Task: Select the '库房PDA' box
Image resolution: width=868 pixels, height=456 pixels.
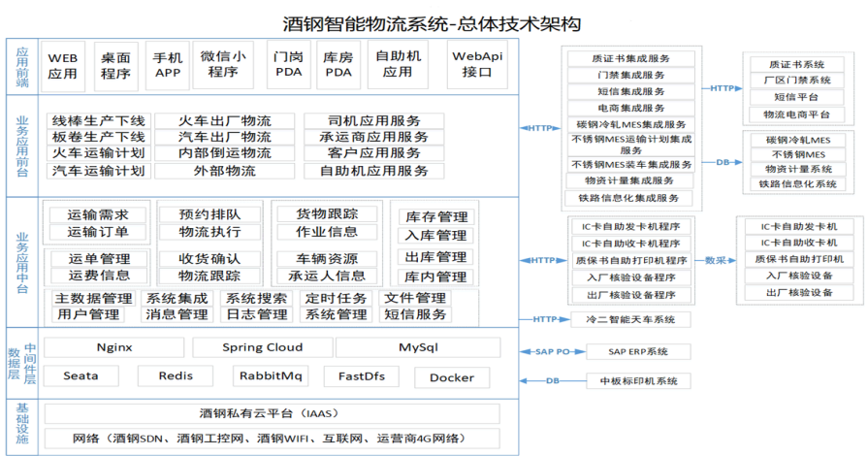Action: click(x=338, y=64)
